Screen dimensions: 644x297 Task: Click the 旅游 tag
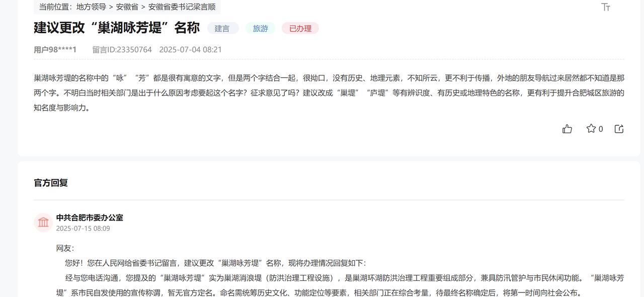pos(260,29)
